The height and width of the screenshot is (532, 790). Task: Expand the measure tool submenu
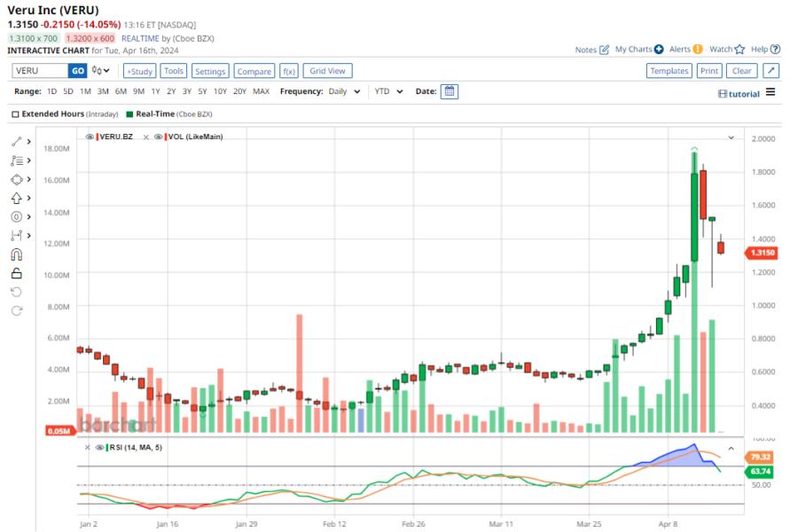(x=28, y=235)
